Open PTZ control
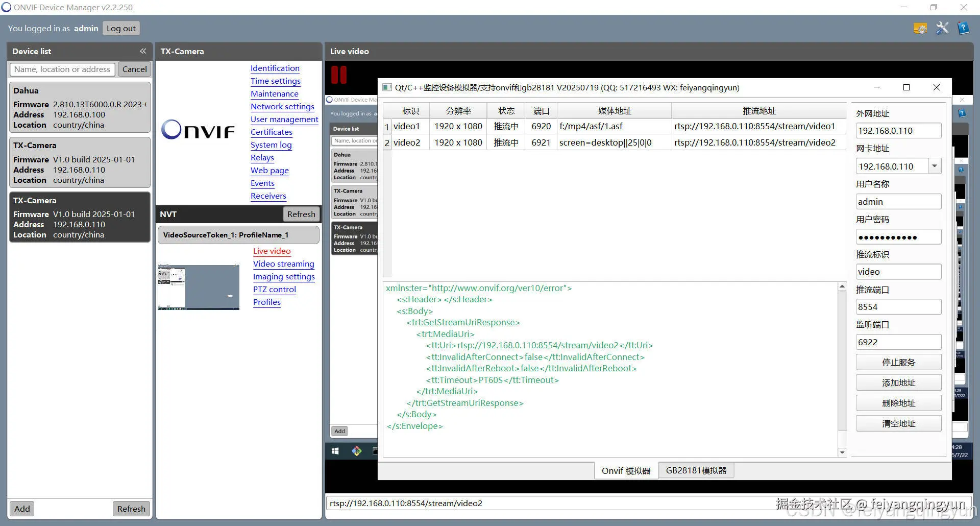Image resolution: width=980 pixels, height=526 pixels. (x=275, y=290)
